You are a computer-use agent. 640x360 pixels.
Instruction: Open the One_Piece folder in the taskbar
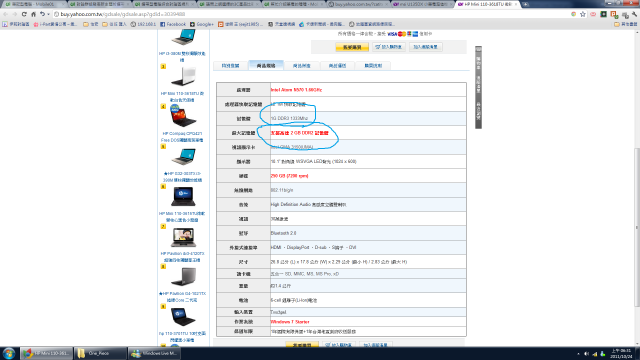[x=101, y=353]
